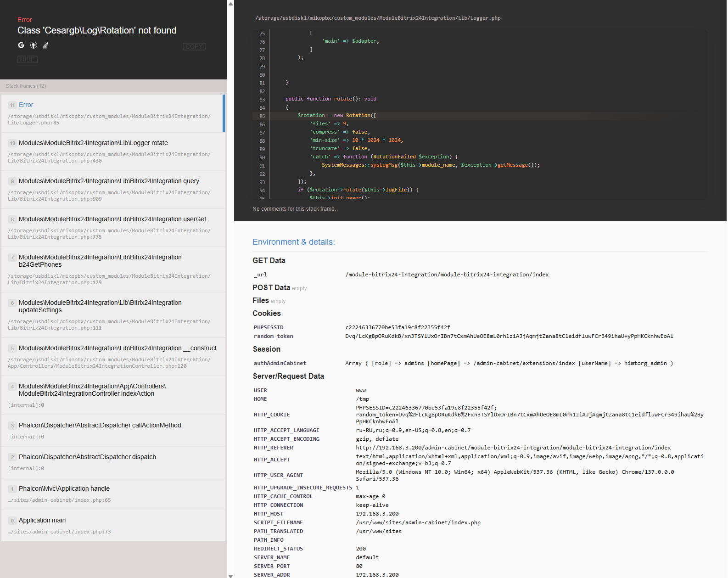Image resolution: width=728 pixels, height=578 pixels.
Task: Click the HIDE button
Action: (28, 59)
